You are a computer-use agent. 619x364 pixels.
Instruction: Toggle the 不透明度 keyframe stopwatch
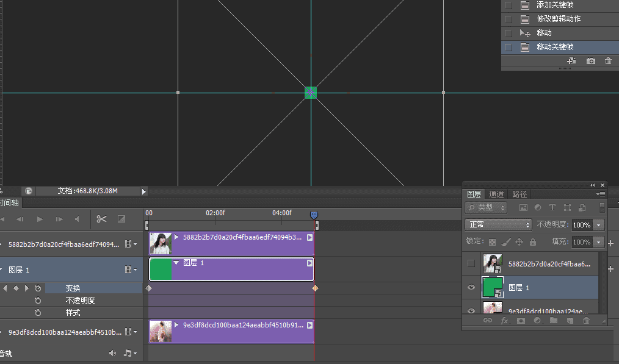click(38, 301)
